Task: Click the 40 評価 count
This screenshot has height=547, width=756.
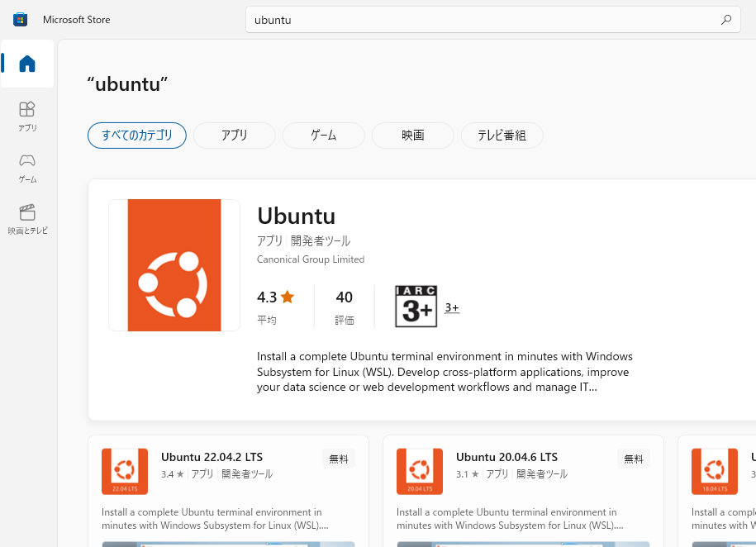Action: click(345, 307)
